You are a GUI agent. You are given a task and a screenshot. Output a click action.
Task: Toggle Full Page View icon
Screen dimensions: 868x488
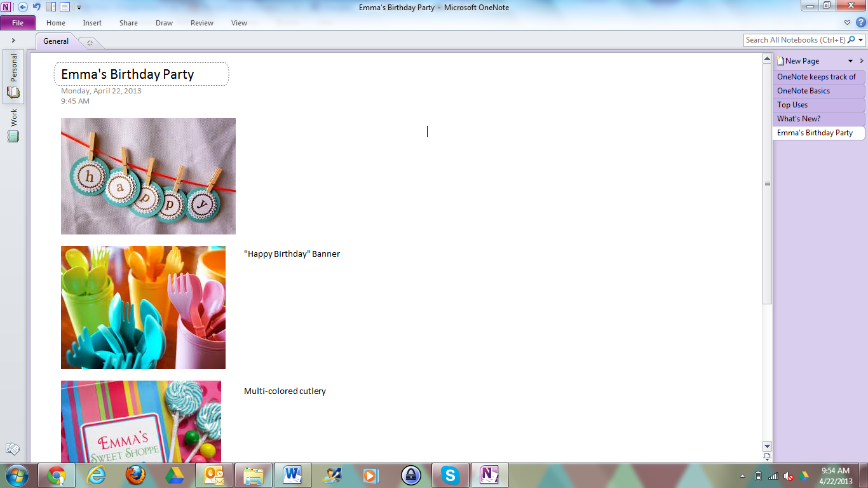pos(65,7)
